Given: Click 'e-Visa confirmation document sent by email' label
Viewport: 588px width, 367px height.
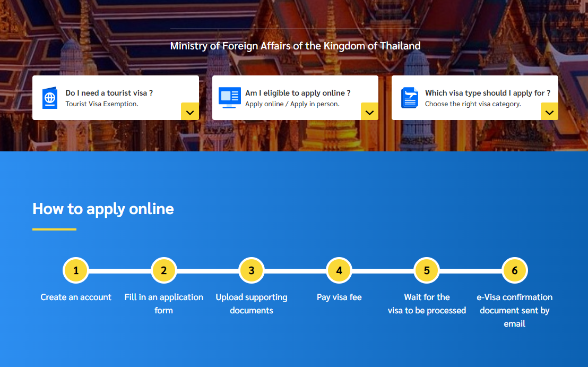Looking at the screenshot, I should pyautogui.click(x=515, y=310).
